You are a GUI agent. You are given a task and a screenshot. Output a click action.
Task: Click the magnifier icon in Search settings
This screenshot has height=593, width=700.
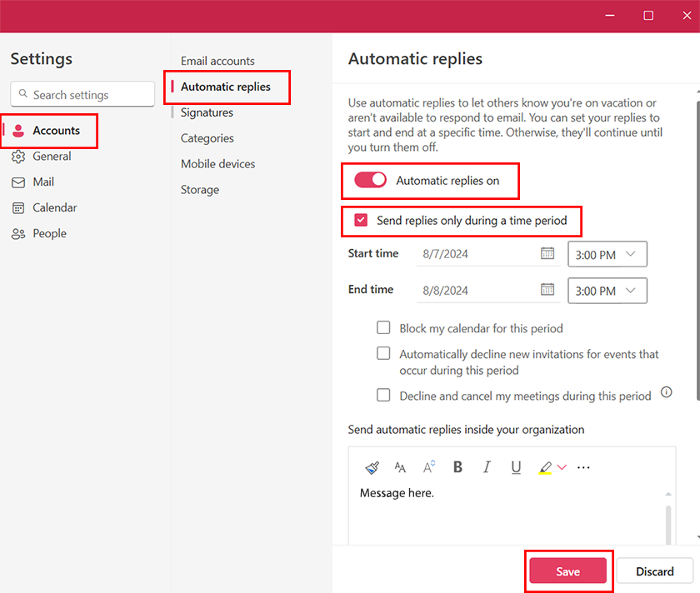coord(22,94)
